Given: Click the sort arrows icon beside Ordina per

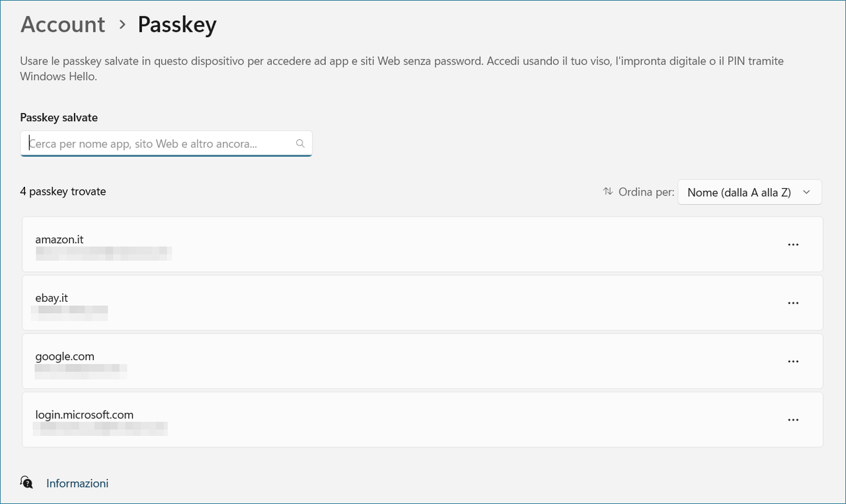Looking at the screenshot, I should click(608, 192).
